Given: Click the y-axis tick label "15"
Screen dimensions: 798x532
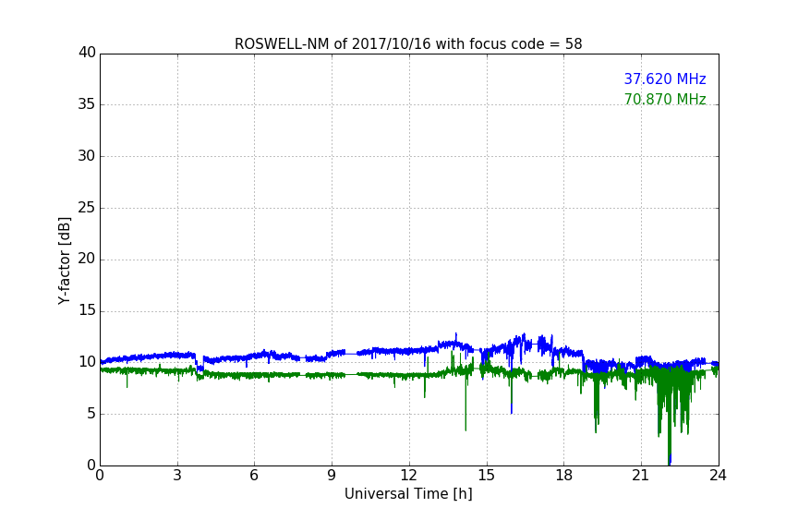Looking at the screenshot, I should [x=87, y=310].
